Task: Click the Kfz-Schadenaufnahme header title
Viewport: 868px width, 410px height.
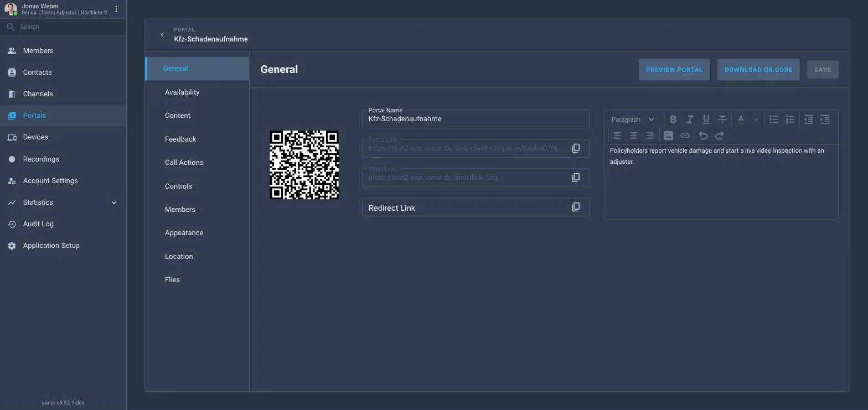Action: tap(211, 39)
